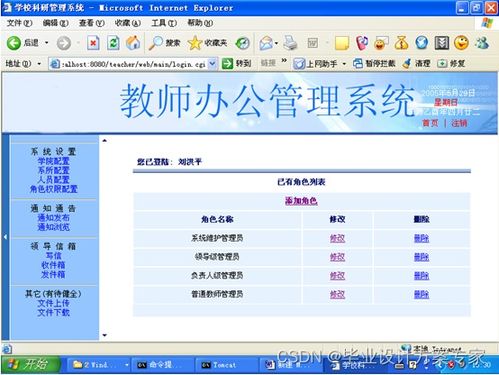Open Favorites star icon

point(207,43)
